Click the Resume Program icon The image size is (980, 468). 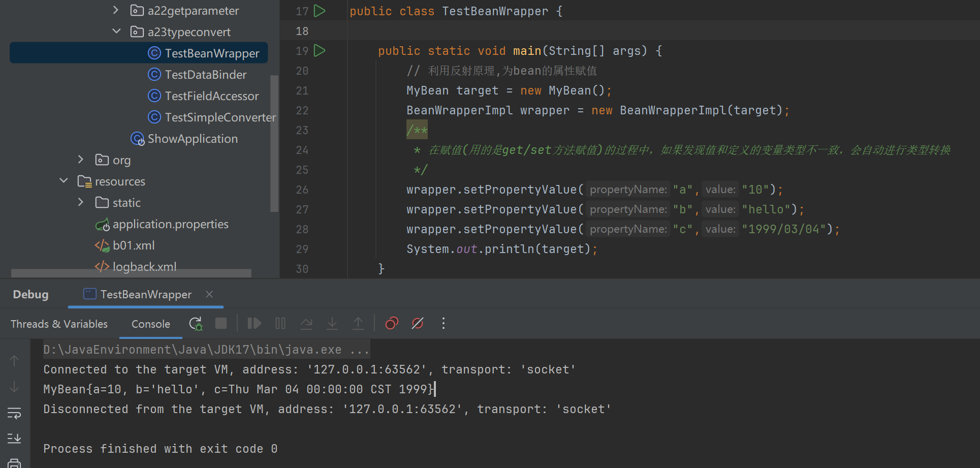[254, 324]
